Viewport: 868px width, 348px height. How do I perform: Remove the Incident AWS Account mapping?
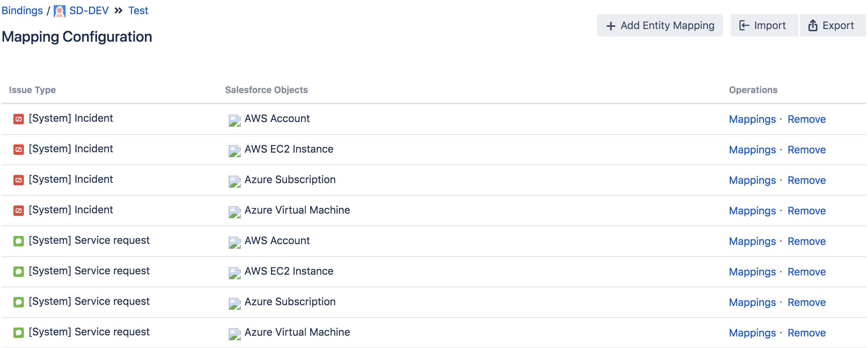807,119
